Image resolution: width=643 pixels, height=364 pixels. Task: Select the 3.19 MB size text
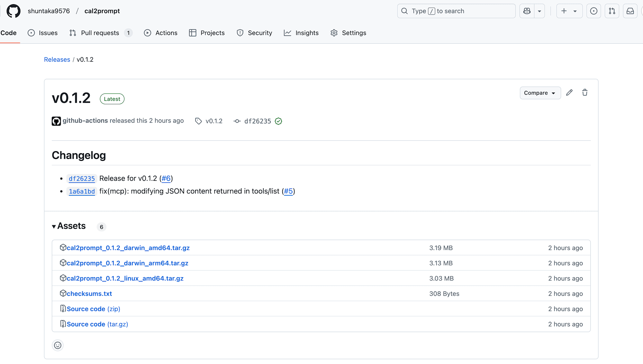pyautogui.click(x=441, y=248)
